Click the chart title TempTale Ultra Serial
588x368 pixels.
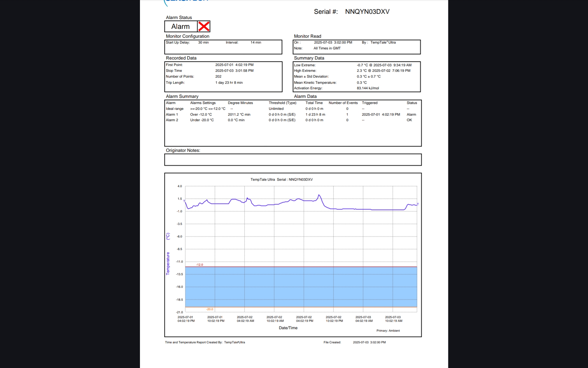click(281, 179)
